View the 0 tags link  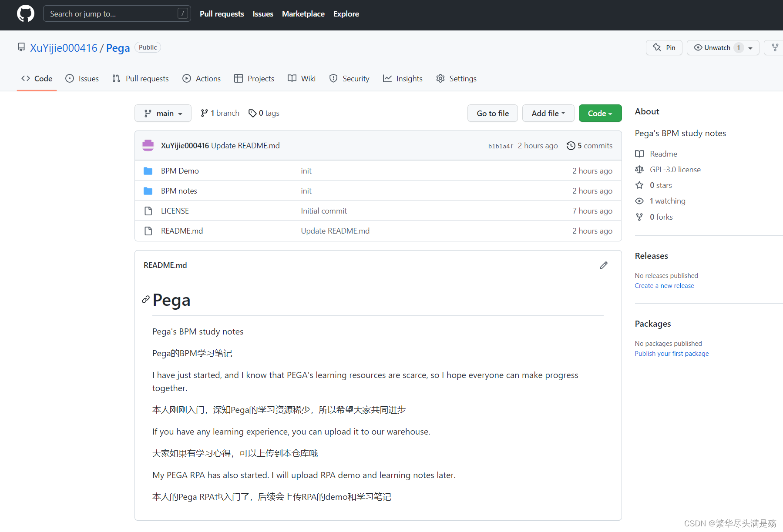(x=264, y=113)
